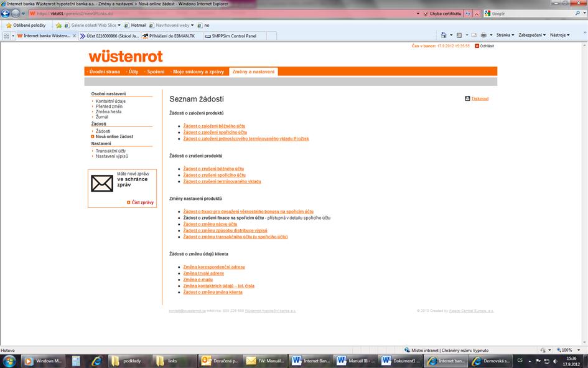Open 'Žádost o založení spořicího účtu' link

coord(215,133)
